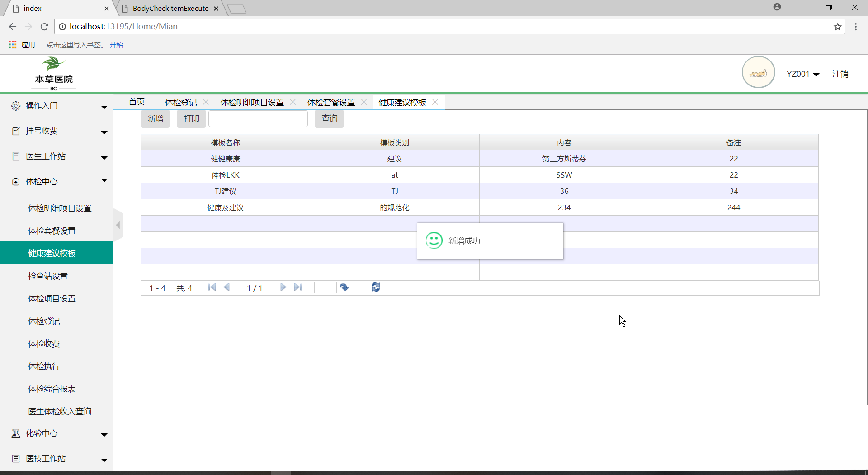This screenshot has width=868, height=475.
Task: Click the 新增 button
Action: point(156,119)
